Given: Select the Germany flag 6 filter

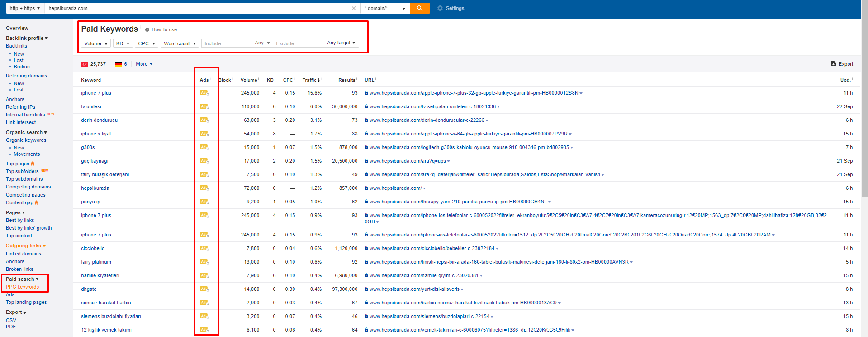Looking at the screenshot, I should pyautogui.click(x=121, y=64).
